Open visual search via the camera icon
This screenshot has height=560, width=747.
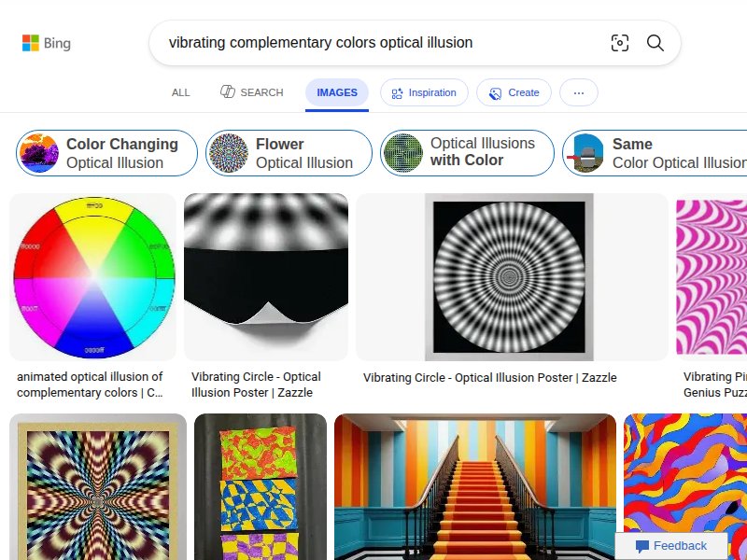click(620, 43)
